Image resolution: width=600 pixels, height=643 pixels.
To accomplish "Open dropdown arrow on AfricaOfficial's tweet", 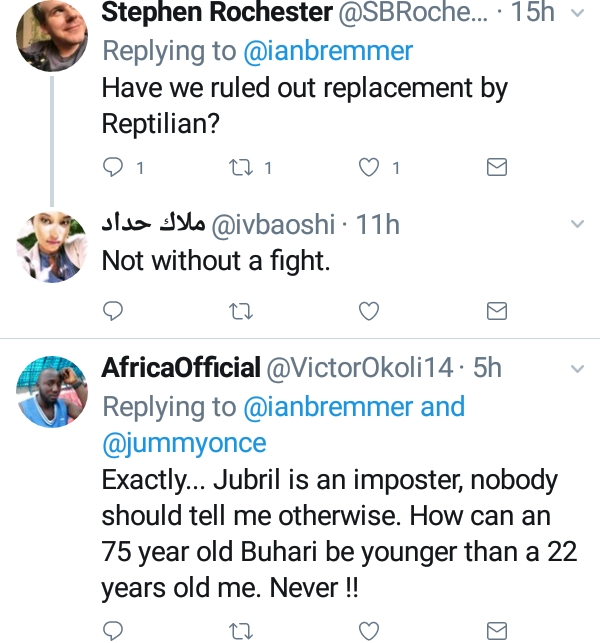I will coord(576,369).
